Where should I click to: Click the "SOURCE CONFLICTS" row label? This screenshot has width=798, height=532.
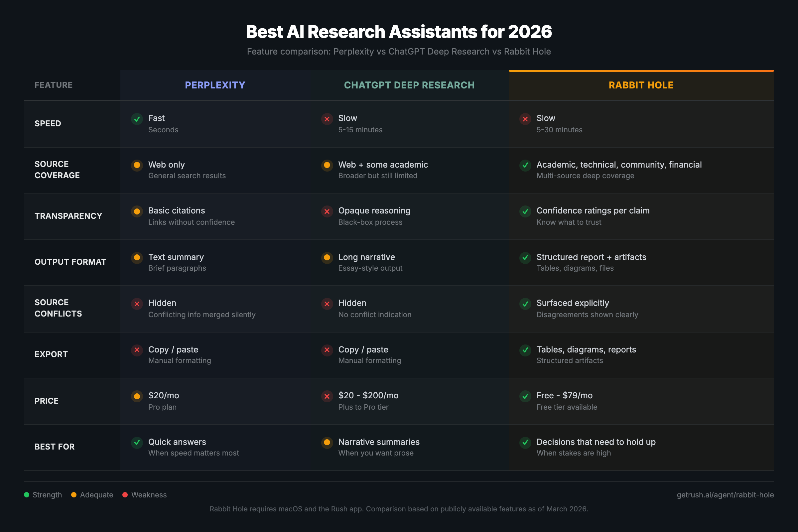pos(59,308)
